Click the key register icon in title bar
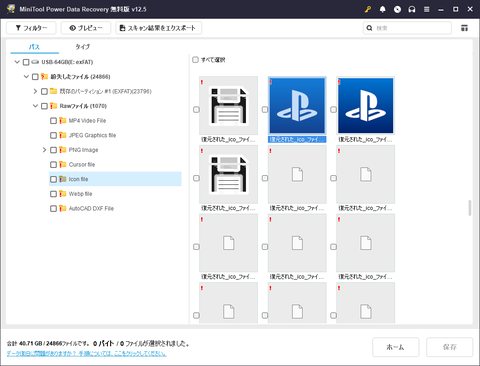 click(368, 9)
